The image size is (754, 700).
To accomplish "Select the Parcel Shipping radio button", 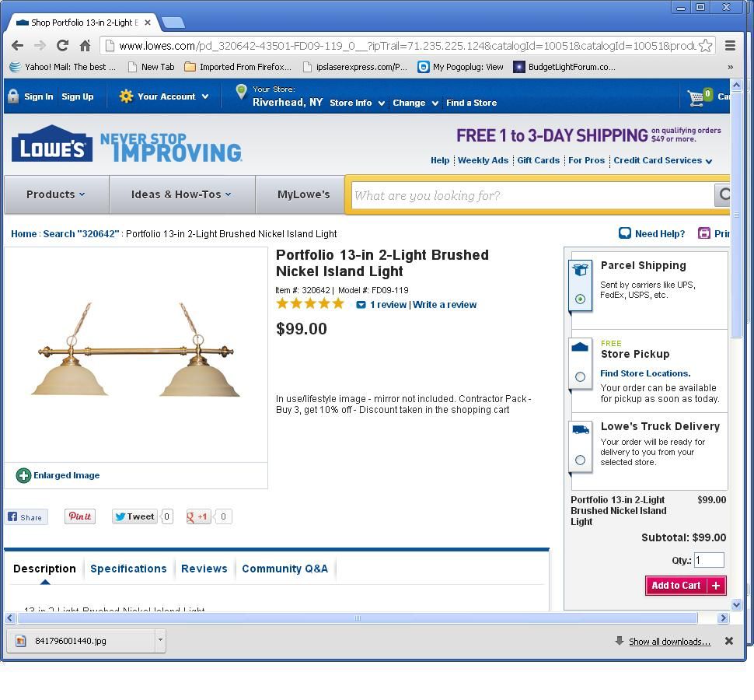I will 581,299.
